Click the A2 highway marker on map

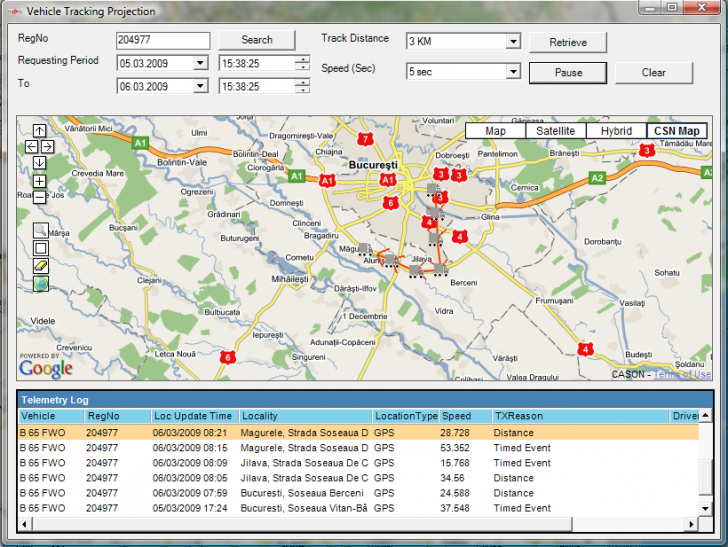pos(597,178)
